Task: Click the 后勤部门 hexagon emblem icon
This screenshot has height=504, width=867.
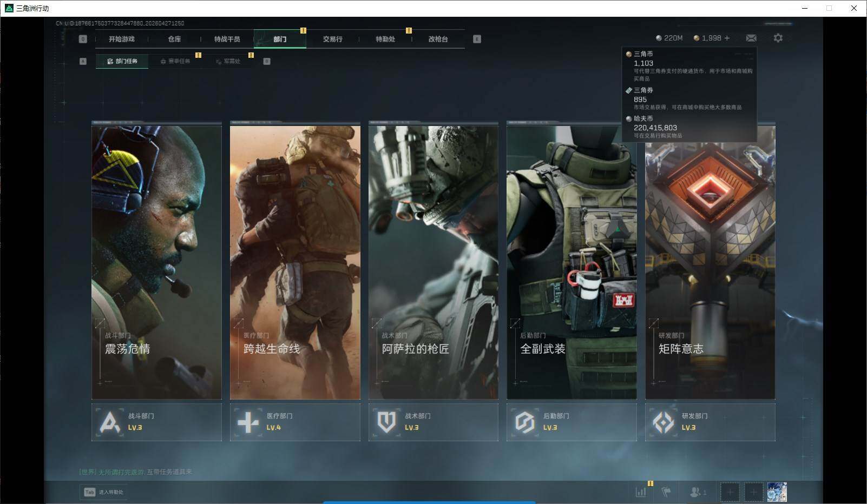Action: pos(525,422)
